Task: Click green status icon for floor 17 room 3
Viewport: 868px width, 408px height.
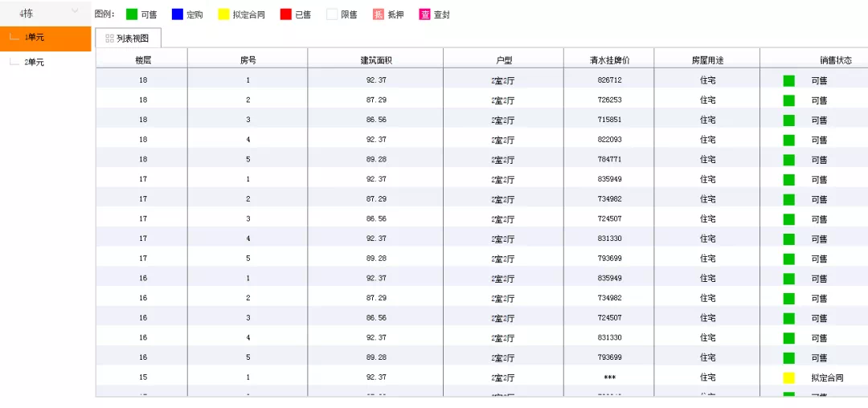Action: (x=789, y=219)
